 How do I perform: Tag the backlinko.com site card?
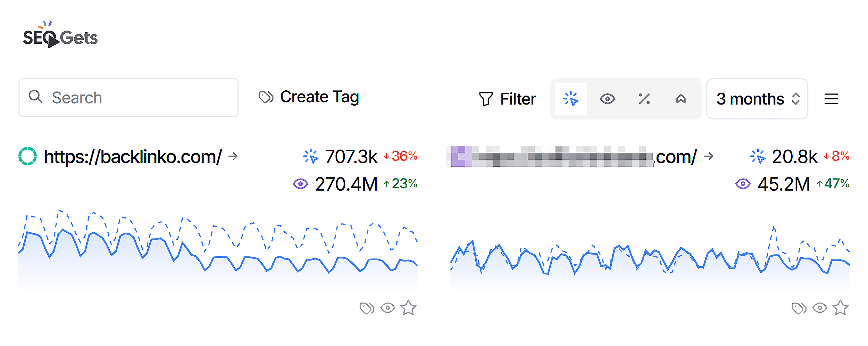point(367,308)
